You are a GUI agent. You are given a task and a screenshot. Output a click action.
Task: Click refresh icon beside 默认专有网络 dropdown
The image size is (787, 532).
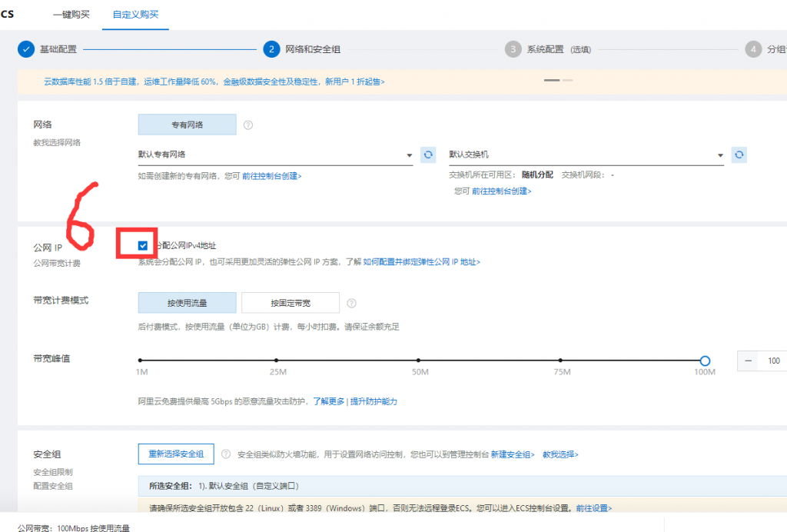428,155
